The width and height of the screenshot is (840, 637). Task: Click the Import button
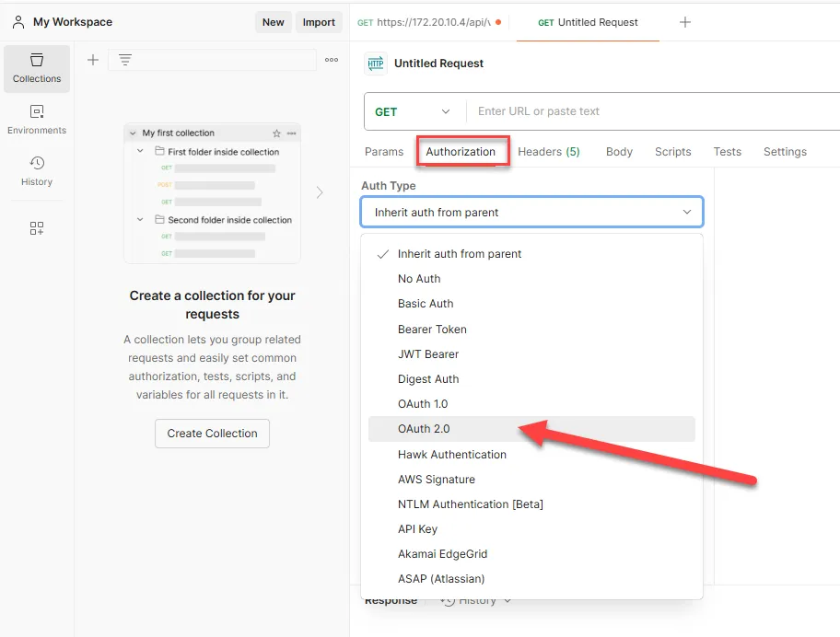[319, 22]
